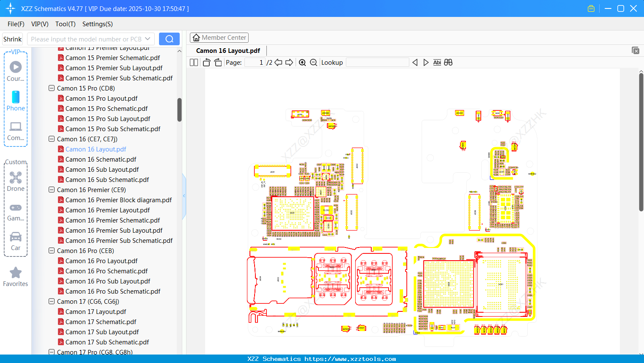The width and height of the screenshot is (644, 363).
Task: Collapse the Camon 16 Premier (CE9) folder
Action: click(x=52, y=190)
